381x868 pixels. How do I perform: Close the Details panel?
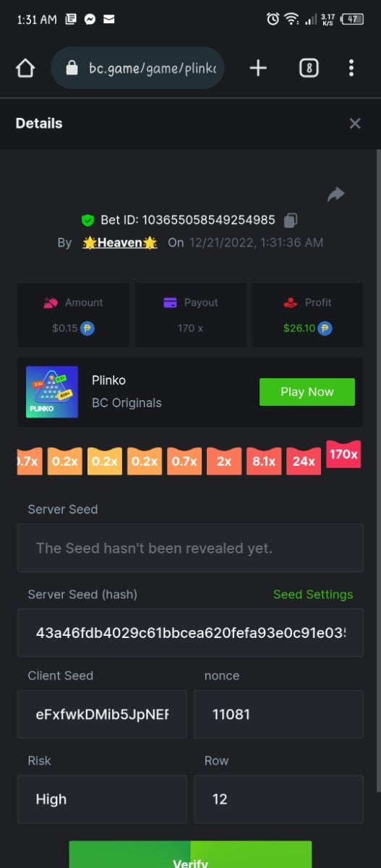pyautogui.click(x=355, y=124)
